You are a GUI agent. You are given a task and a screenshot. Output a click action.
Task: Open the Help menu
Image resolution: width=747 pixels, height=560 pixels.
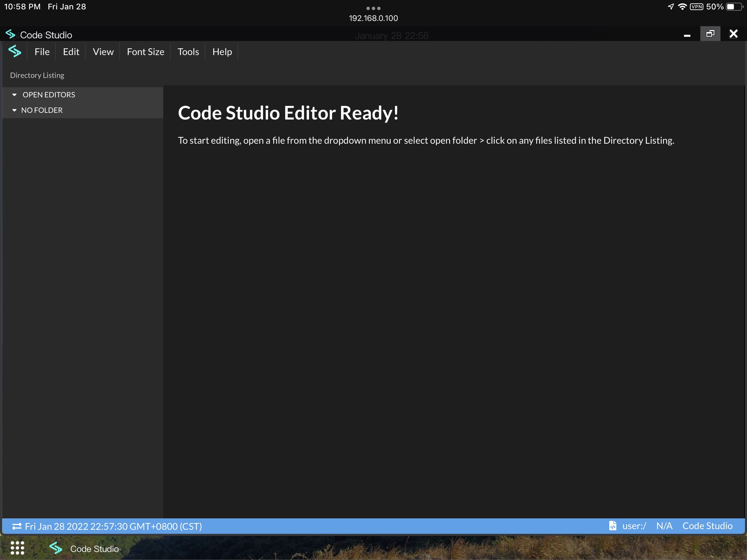point(222,52)
